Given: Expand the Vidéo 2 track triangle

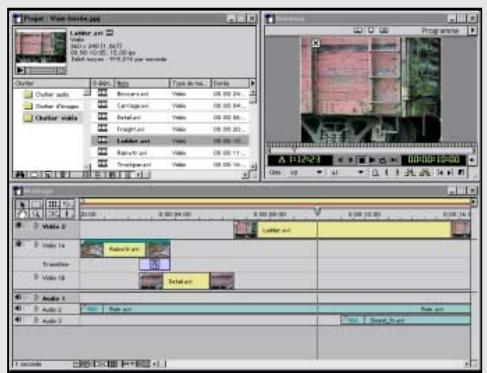Looking at the screenshot, I should coord(35,226).
